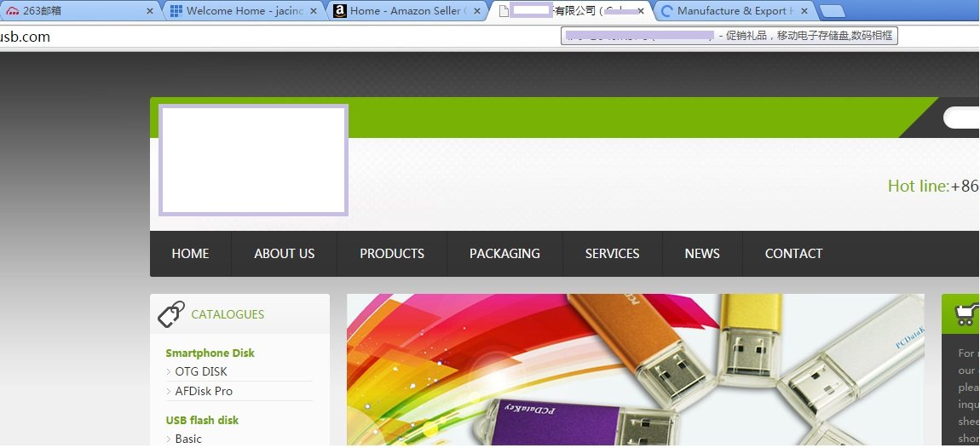Click the CATALOGUES tag icon

(171, 313)
